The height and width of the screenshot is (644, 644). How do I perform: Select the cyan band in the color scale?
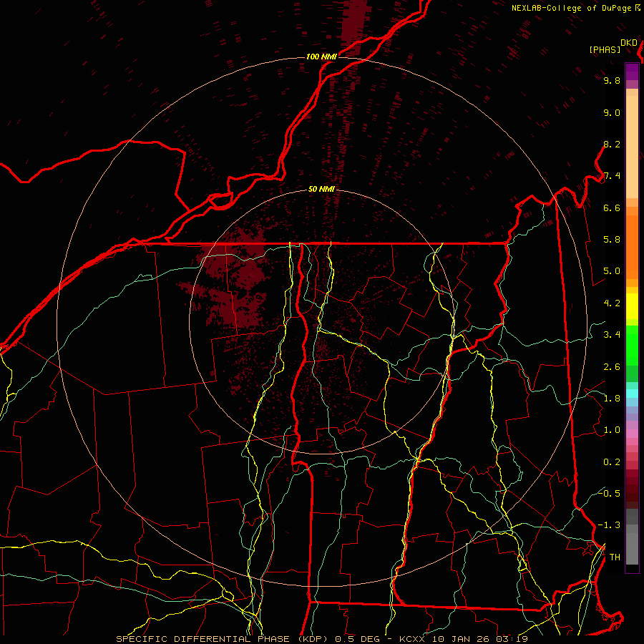click(632, 394)
